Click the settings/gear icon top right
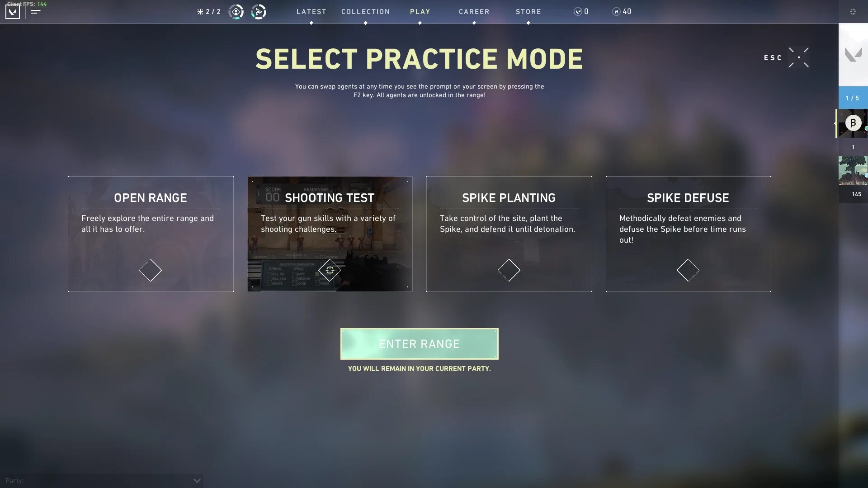Image resolution: width=868 pixels, height=488 pixels. [853, 11]
